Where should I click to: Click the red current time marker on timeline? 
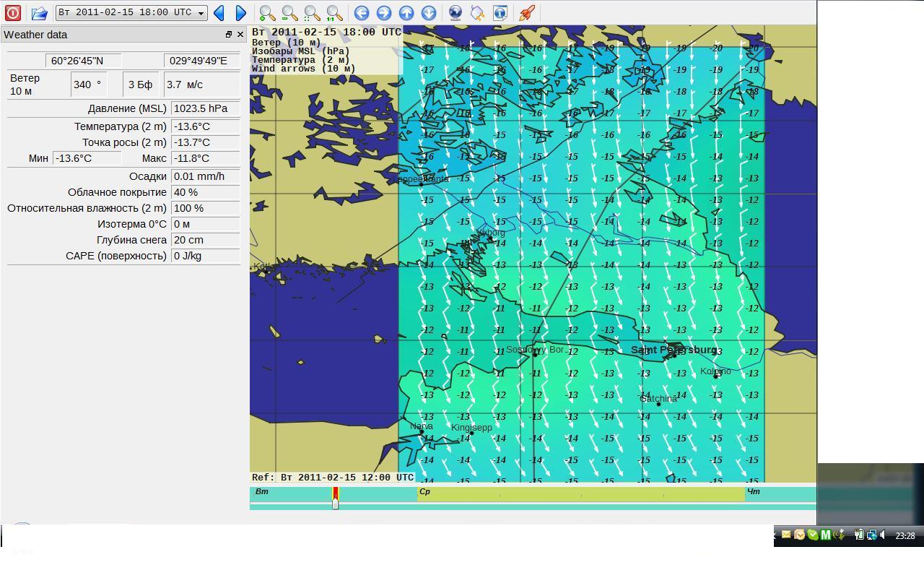[335, 493]
